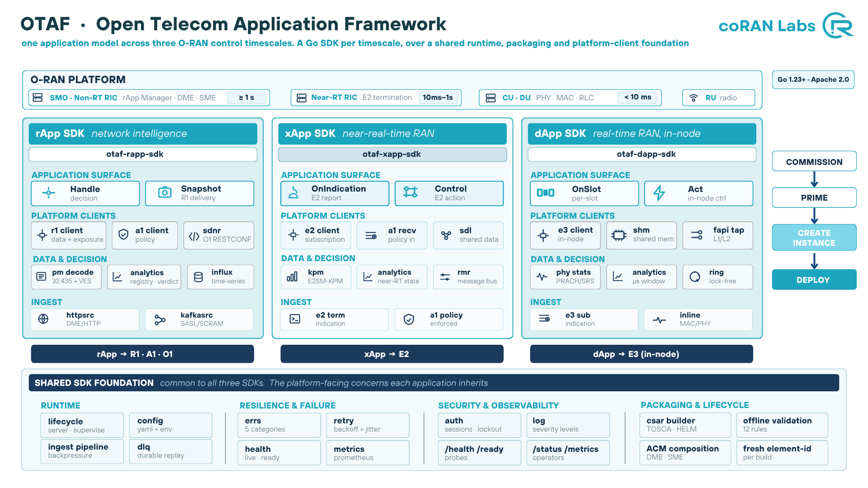Click the rApp analytics chart icon

[118, 277]
